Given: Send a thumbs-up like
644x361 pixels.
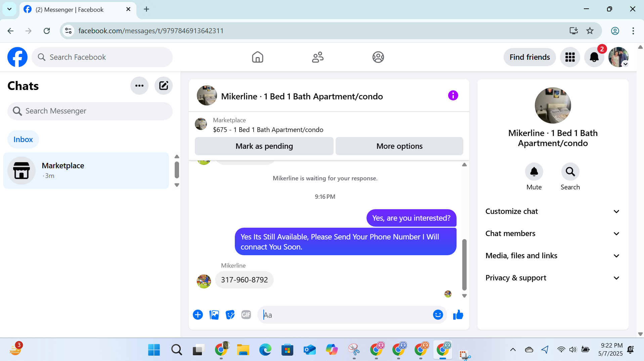Looking at the screenshot, I should (x=458, y=315).
